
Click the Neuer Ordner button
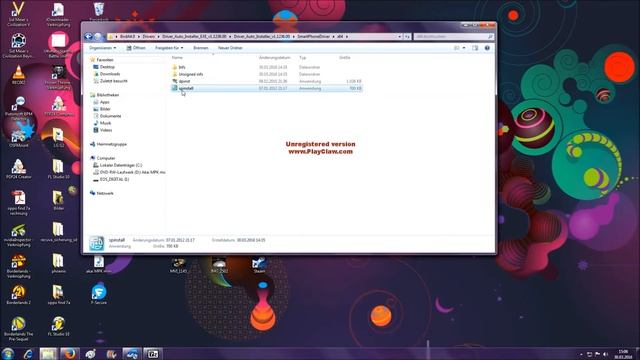click(230, 48)
